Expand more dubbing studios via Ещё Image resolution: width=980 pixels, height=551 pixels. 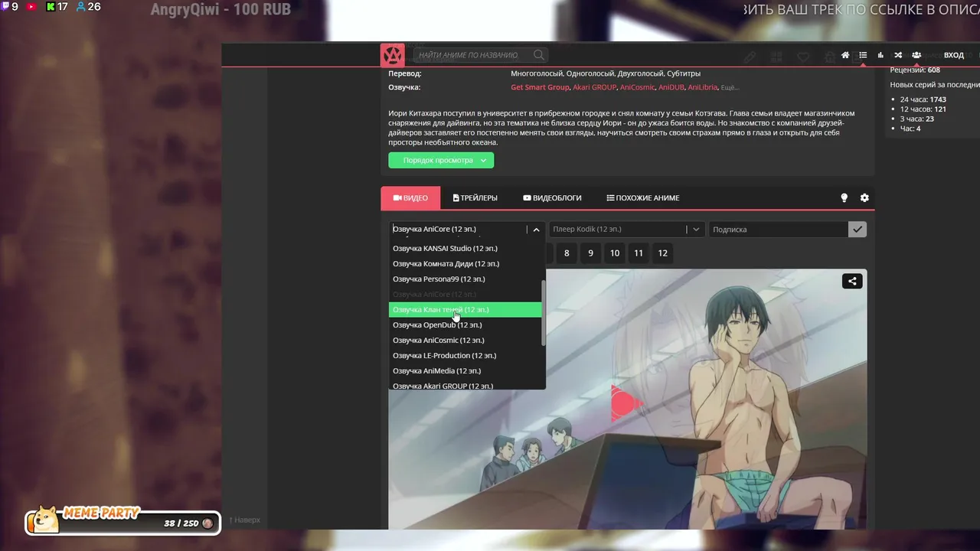(x=730, y=87)
